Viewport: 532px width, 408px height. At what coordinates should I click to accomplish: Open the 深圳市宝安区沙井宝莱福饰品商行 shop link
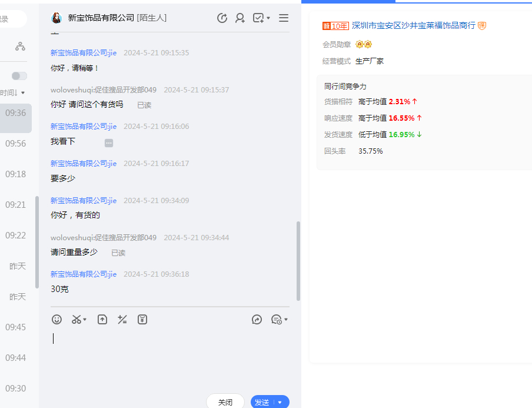click(x=413, y=26)
